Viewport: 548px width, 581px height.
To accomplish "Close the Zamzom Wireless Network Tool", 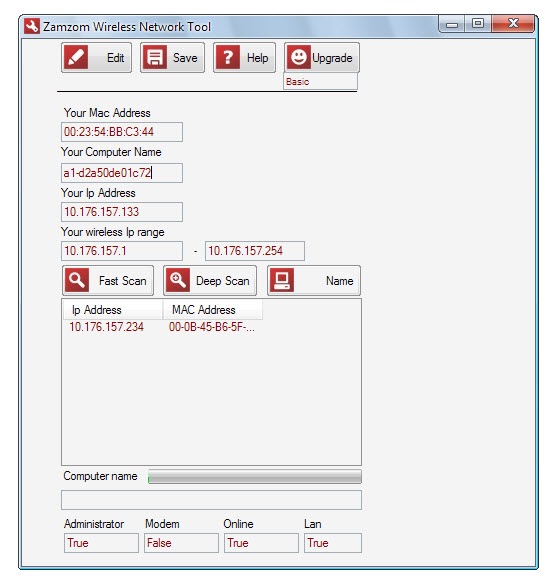I will point(513,24).
